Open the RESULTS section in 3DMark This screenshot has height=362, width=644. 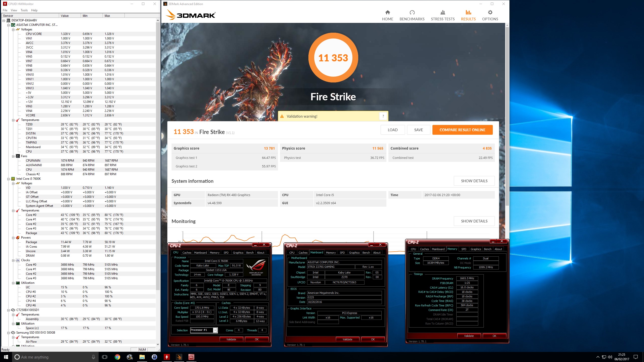click(x=468, y=15)
